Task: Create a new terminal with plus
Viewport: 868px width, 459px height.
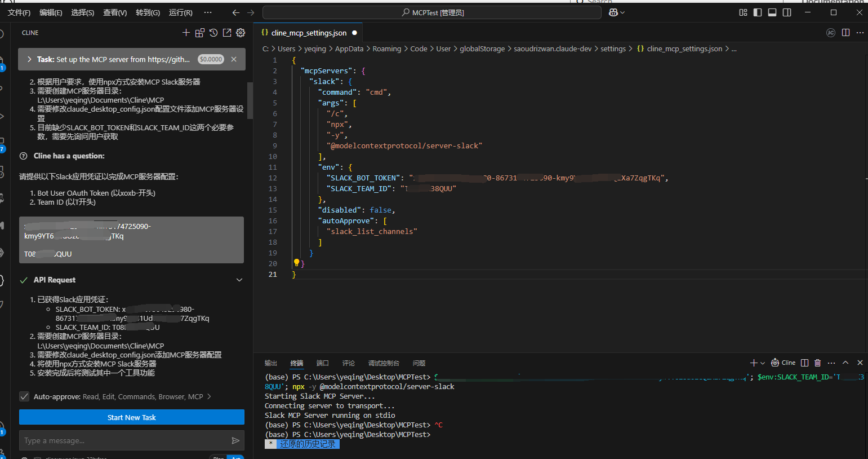Action: 754,363
